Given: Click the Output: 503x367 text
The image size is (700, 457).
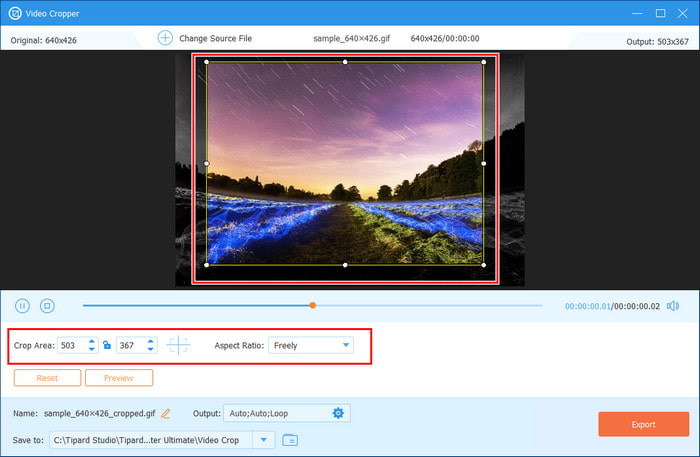Looking at the screenshot, I should tap(657, 42).
